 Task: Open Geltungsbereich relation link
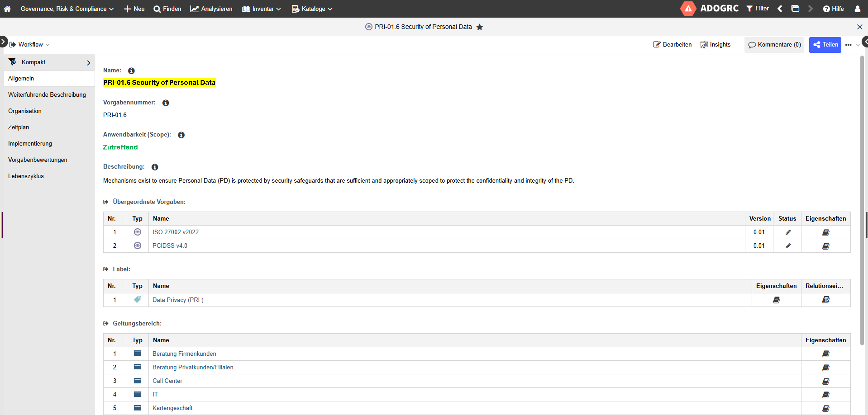click(105, 323)
